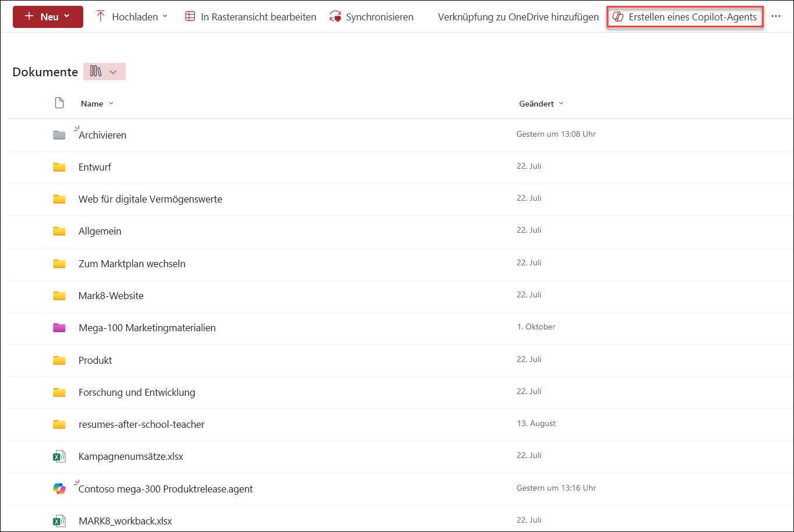
Task: Open the file MARK8_workback.xlsx
Action: 125,521
